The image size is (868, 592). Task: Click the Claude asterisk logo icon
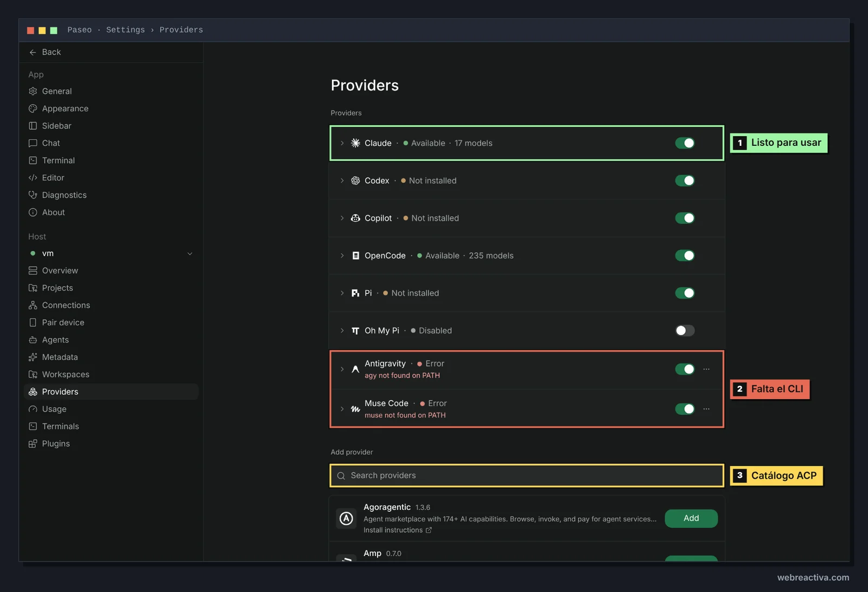355,143
